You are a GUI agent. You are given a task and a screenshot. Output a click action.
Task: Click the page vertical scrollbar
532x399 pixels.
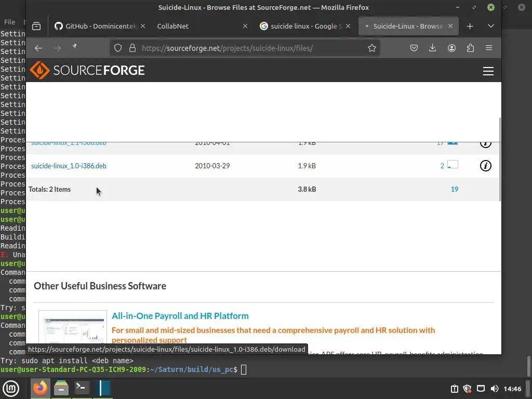[499, 159]
